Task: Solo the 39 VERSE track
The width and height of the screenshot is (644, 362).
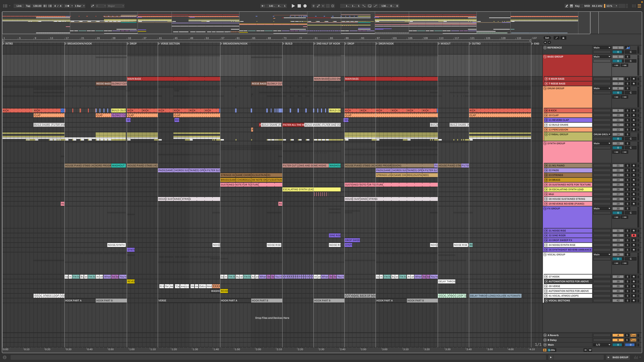Action: [627, 286]
